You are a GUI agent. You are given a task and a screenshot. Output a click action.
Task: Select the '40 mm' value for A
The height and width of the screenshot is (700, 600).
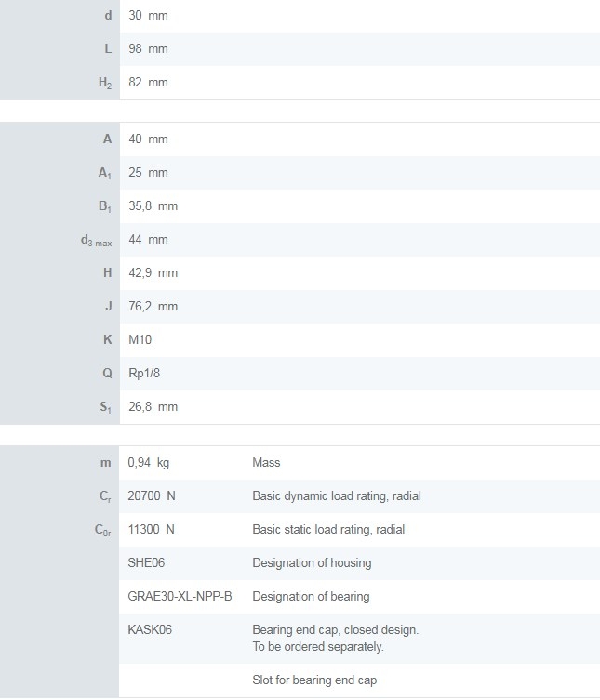point(148,139)
